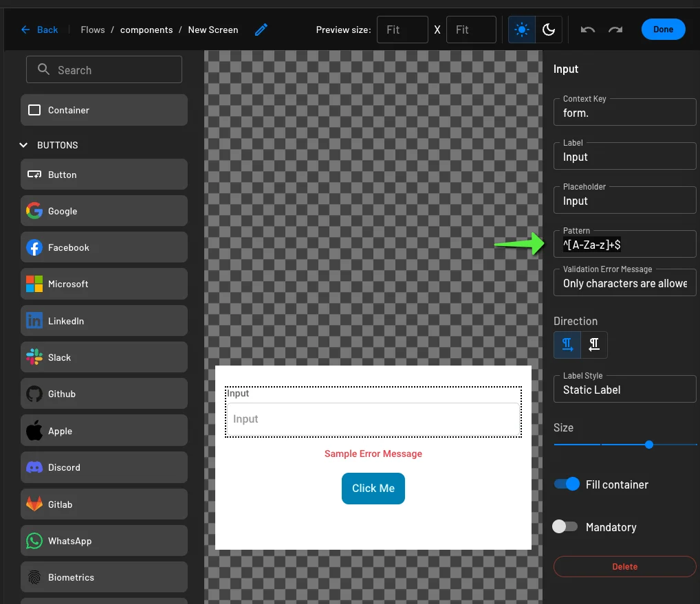Click the Size slider handle
This screenshot has height=604, width=700.
pos(649,445)
